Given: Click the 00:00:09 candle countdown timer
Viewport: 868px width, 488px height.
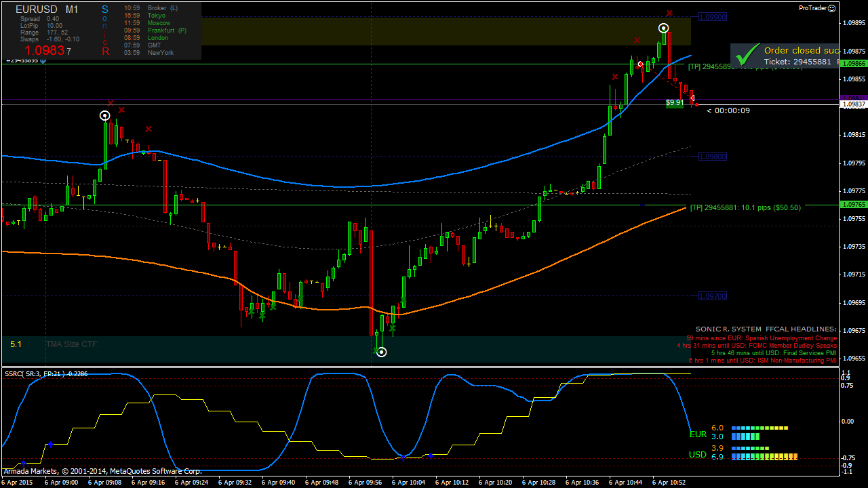Looking at the screenshot, I should coord(728,110).
